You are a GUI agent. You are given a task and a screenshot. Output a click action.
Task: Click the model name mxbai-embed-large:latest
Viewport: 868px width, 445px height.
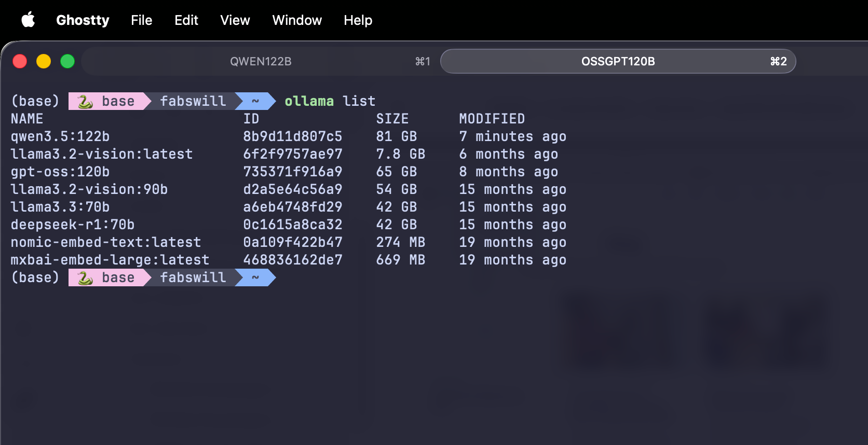tap(110, 260)
